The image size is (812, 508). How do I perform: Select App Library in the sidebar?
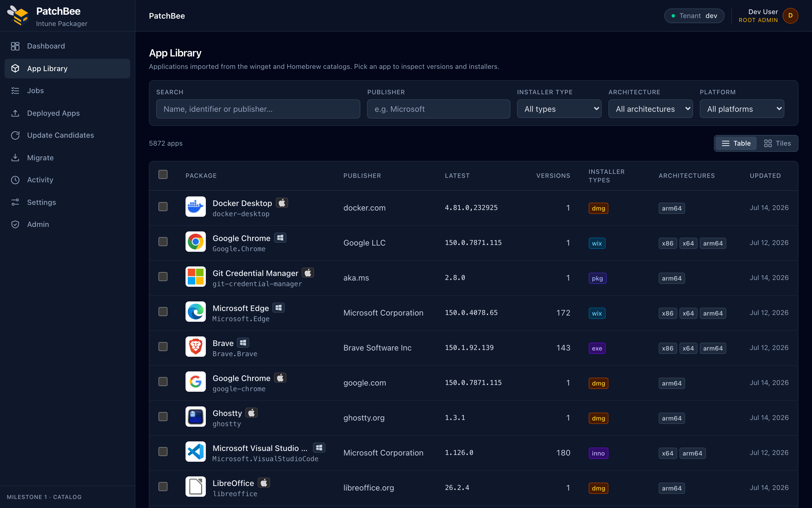click(67, 69)
